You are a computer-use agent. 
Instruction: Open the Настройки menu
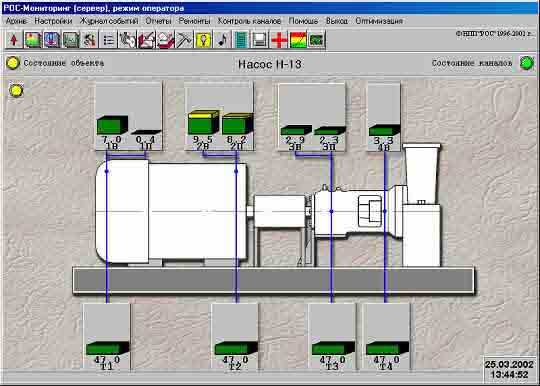point(53,21)
